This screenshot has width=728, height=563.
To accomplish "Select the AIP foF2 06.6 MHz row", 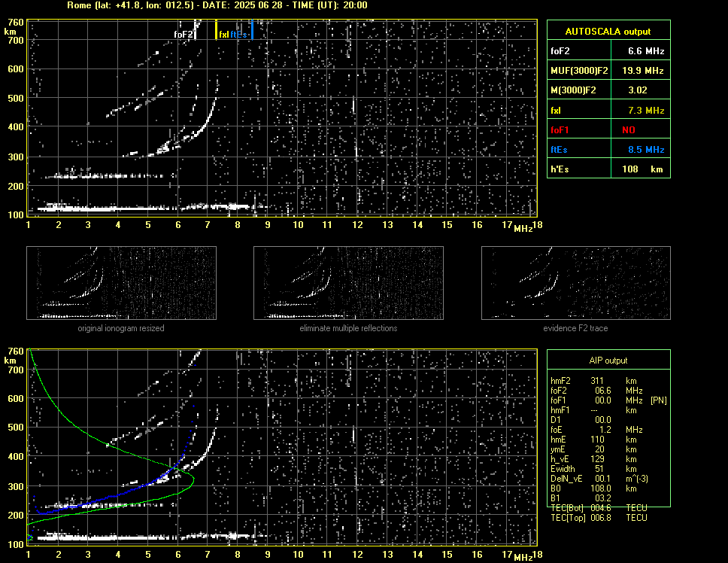I will (597, 391).
